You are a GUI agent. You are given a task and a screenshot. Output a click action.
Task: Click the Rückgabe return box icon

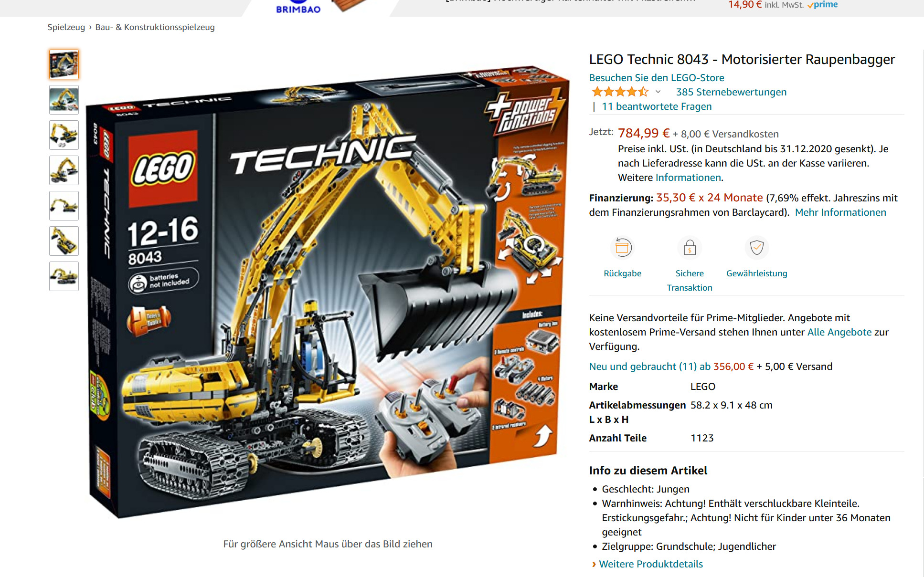pos(622,247)
